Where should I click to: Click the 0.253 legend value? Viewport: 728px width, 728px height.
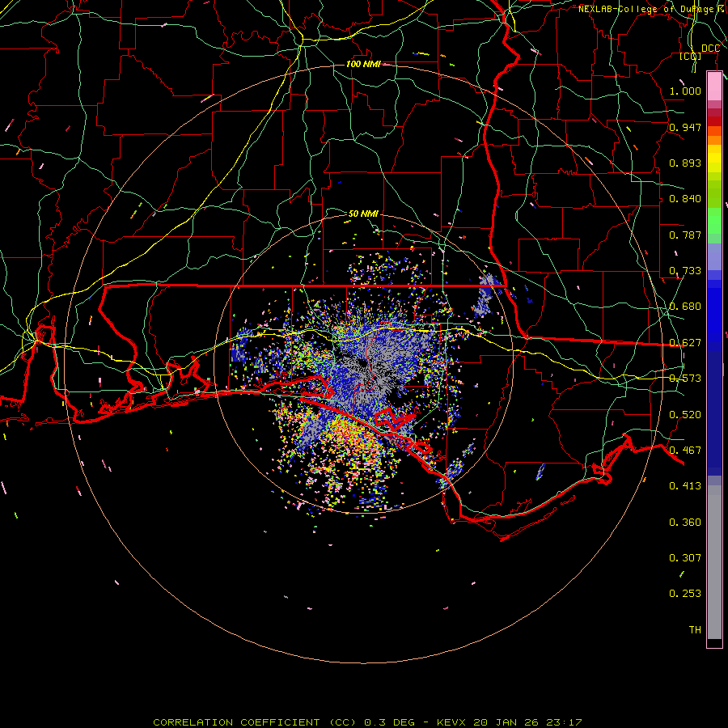(685, 594)
